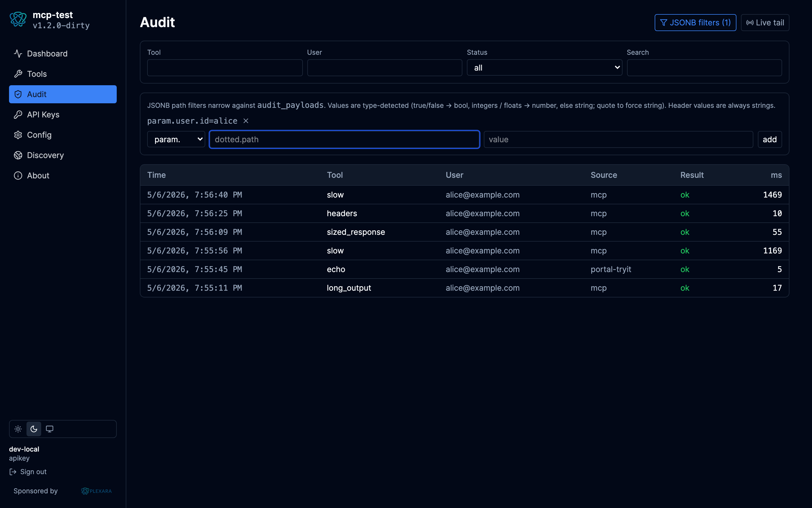Screen dimensions: 812x508
Task: Click alice@example.com in the echo row
Action: (x=482, y=270)
